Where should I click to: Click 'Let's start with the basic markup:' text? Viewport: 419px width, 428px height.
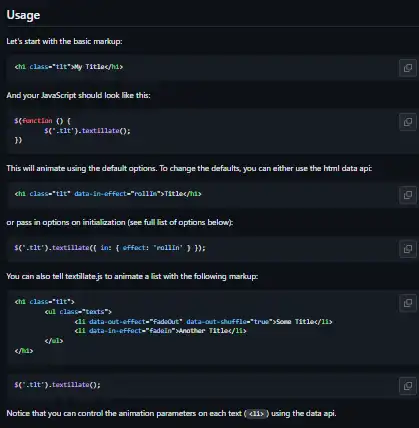click(x=64, y=41)
